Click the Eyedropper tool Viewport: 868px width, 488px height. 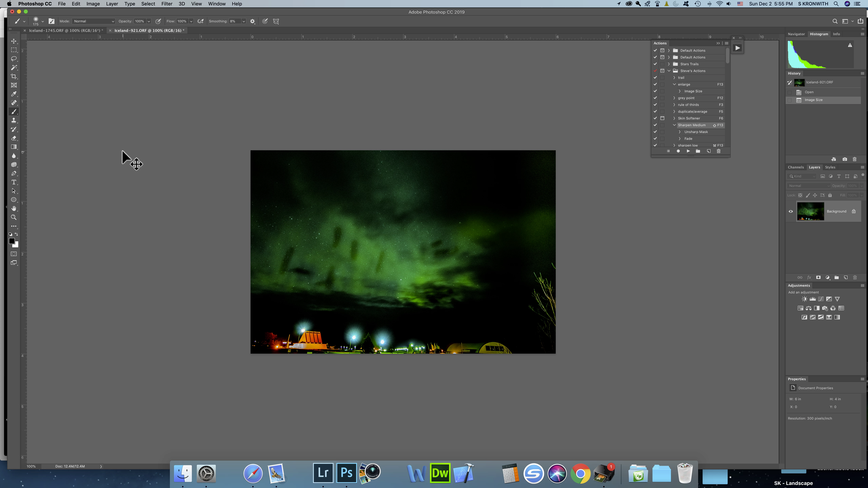click(14, 94)
